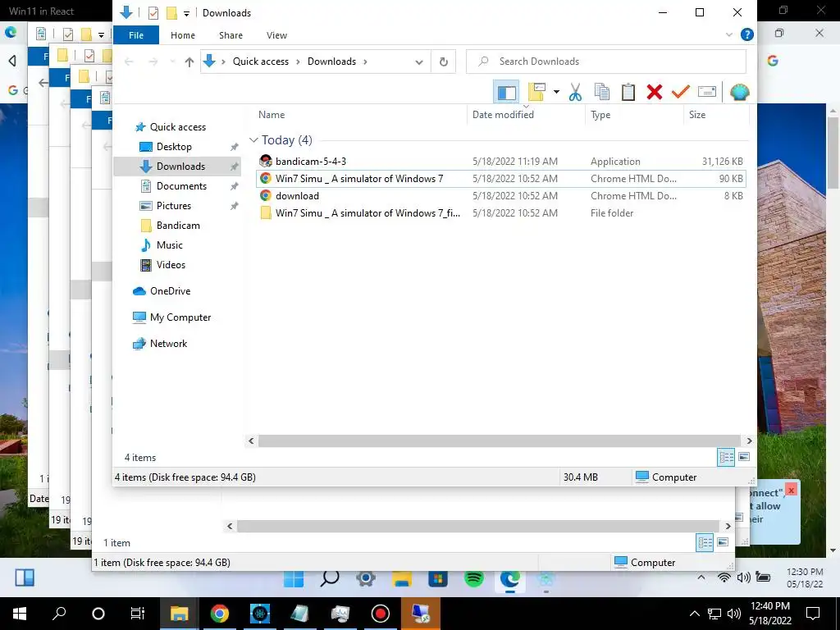
Task: Expand chevron before Quick access in breadcrumb
Action: point(223,62)
